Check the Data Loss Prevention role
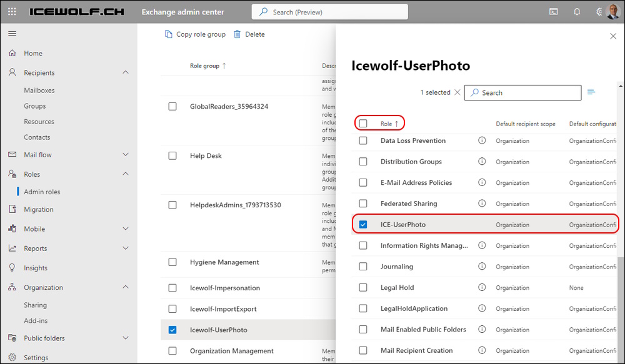Image resolution: width=625 pixels, height=364 pixels. [363, 140]
